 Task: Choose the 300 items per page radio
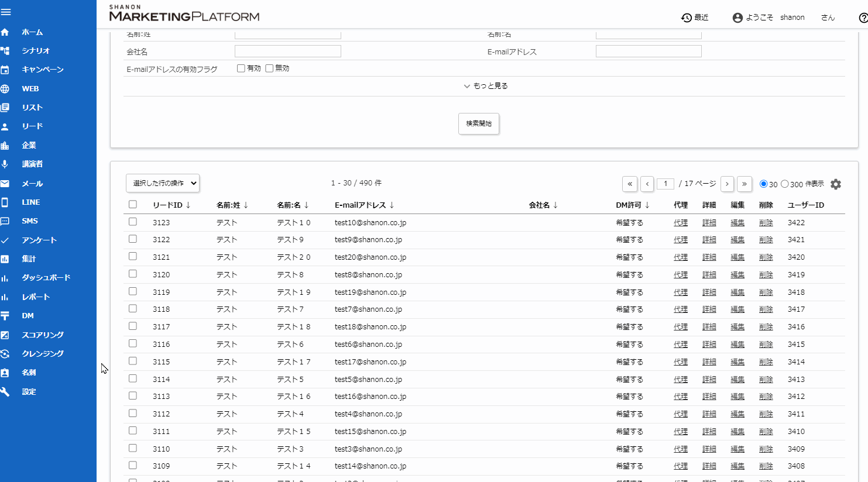[785, 184]
